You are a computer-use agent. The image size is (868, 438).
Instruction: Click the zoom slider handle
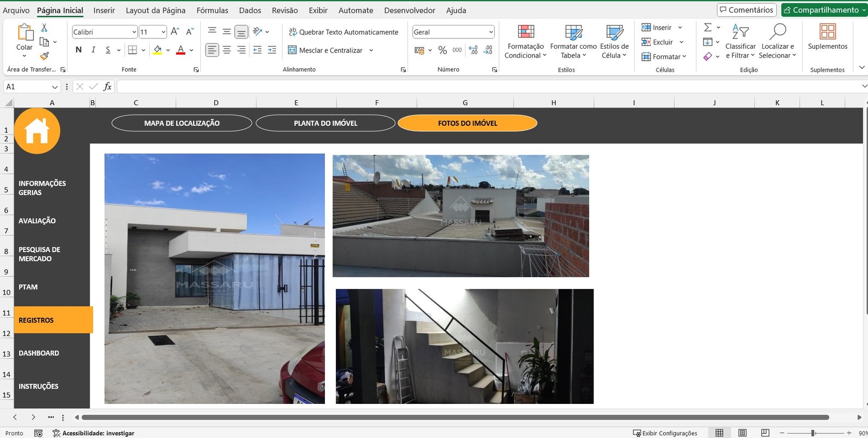(x=813, y=433)
